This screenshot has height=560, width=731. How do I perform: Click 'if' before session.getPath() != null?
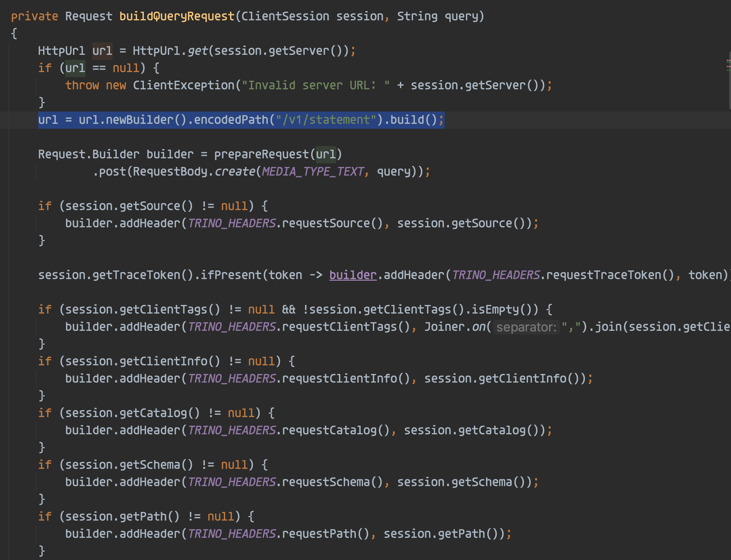pyautogui.click(x=45, y=516)
